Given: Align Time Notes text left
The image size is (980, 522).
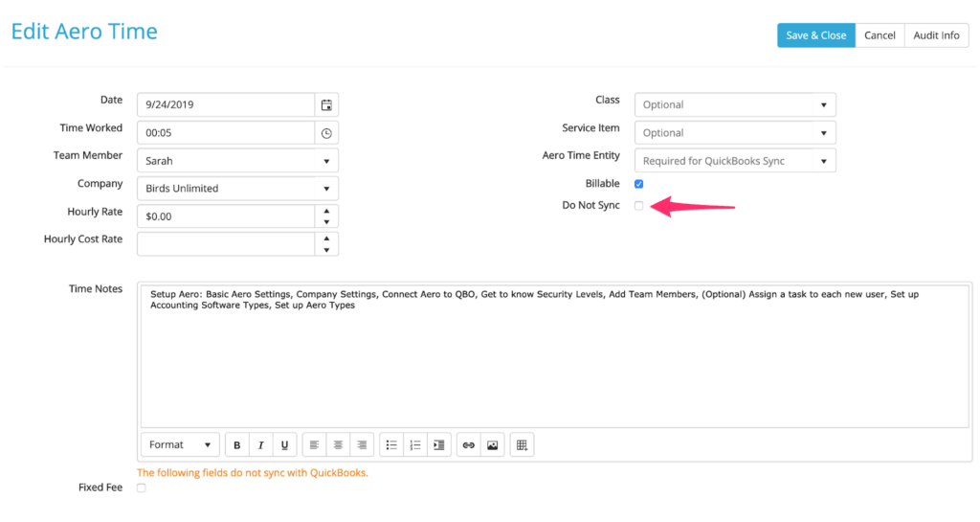Looking at the screenshot, I should (314, 445).
